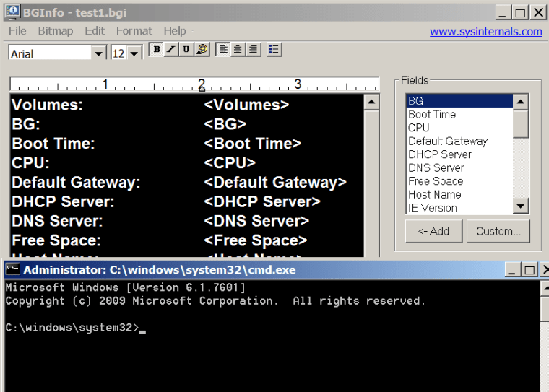Select BG in the Fields list
Viewport: 549px width, 392px height.
[459, 101]
